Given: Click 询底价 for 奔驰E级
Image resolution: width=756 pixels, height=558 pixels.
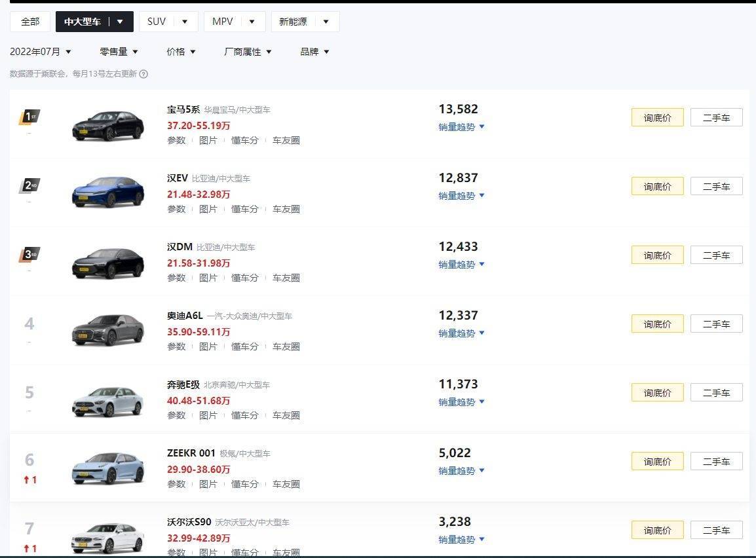Looking at the screenshot, I should point(657,393).
